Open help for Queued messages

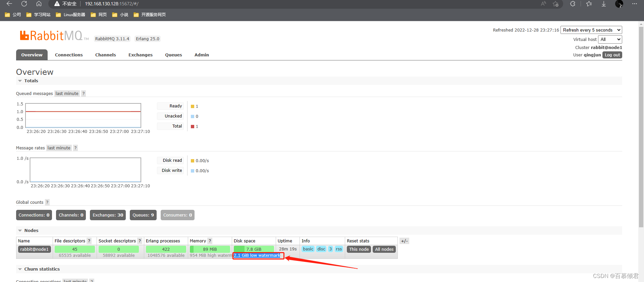pos(84,94)
